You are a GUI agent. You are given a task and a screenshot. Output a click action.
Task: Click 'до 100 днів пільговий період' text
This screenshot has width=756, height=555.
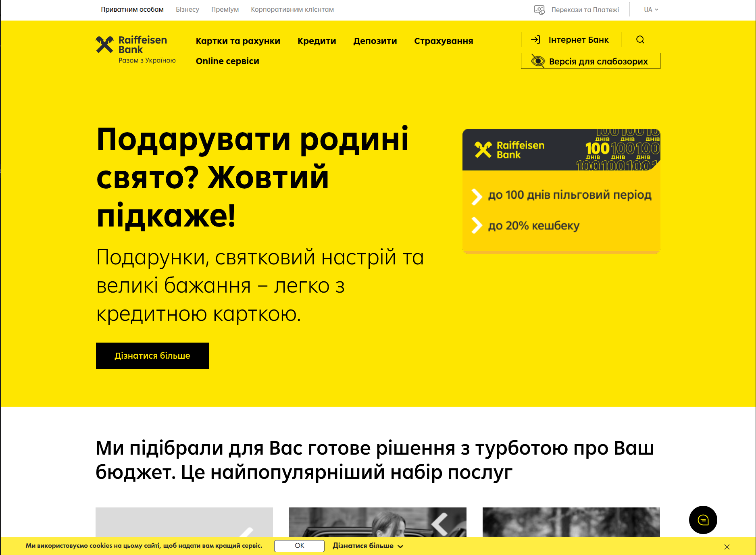(570, 195)
